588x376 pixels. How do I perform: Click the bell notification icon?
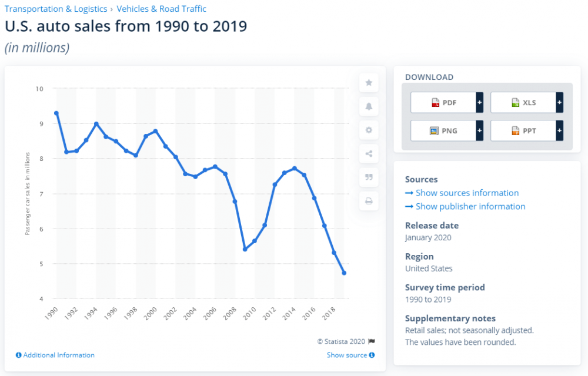369,106
